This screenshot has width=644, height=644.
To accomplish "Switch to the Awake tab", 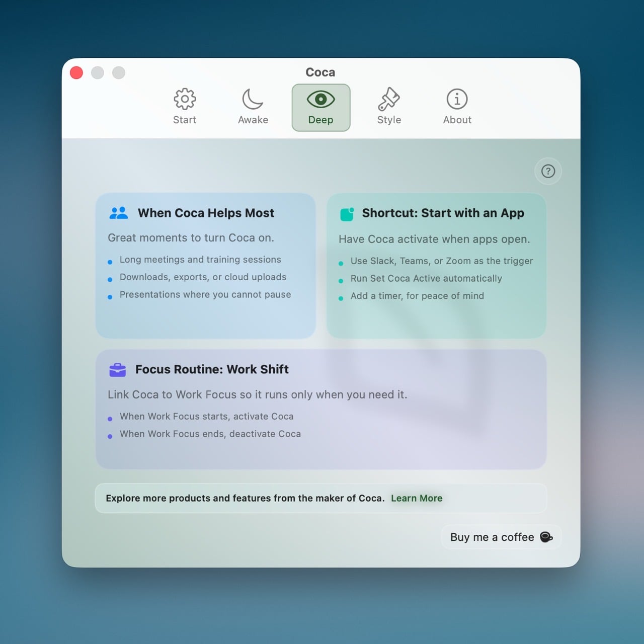I will (253, 107).
